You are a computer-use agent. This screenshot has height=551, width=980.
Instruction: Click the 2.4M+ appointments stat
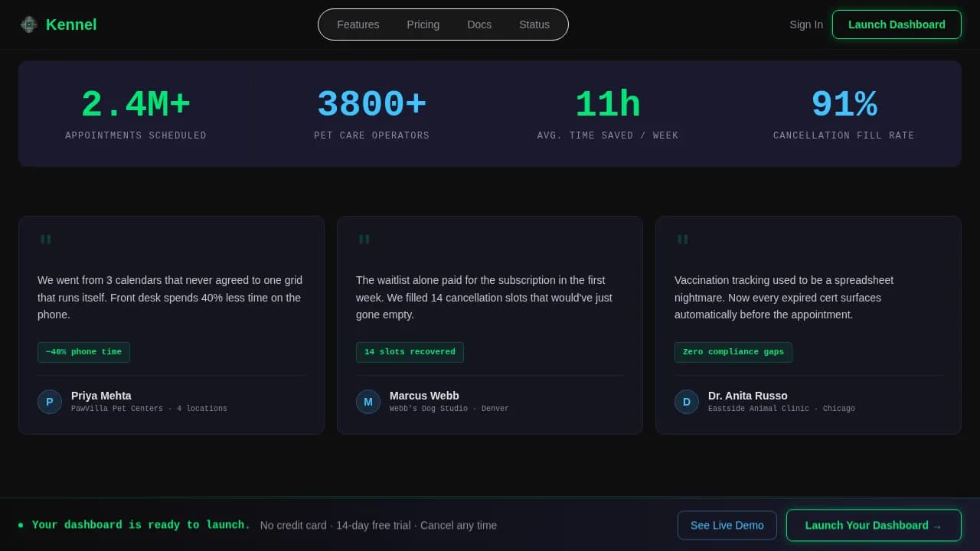tap(136, 105)
